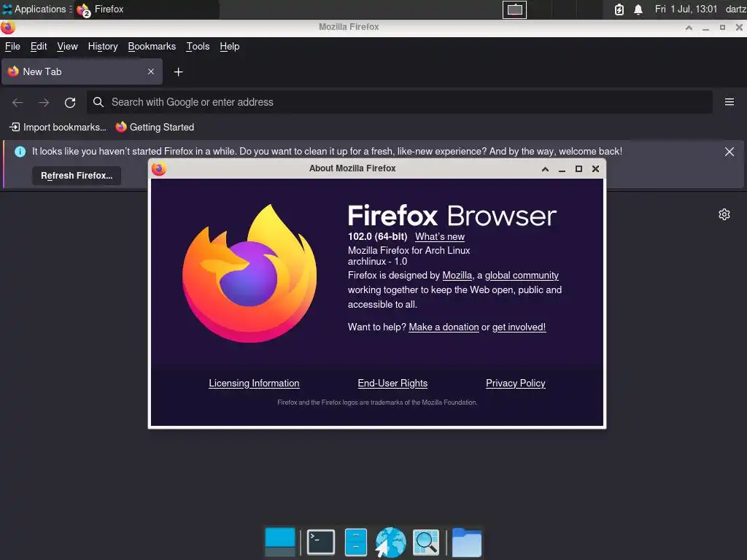The image size is (747, 560).
Task: Roll up About Mozilla Firefox dialog
Action: 545,169
